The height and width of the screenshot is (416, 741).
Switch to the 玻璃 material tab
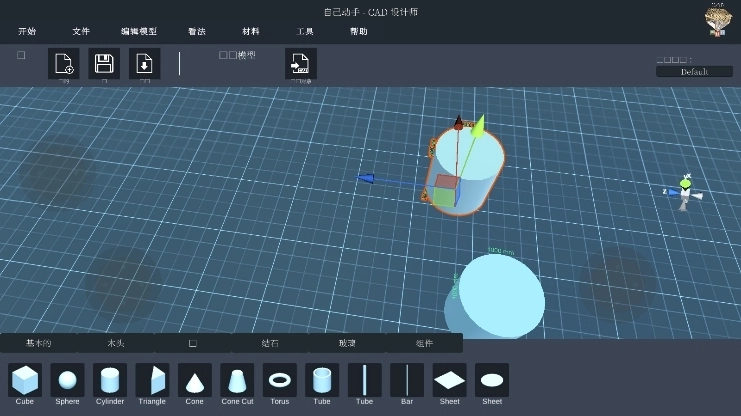click(347, 343)
